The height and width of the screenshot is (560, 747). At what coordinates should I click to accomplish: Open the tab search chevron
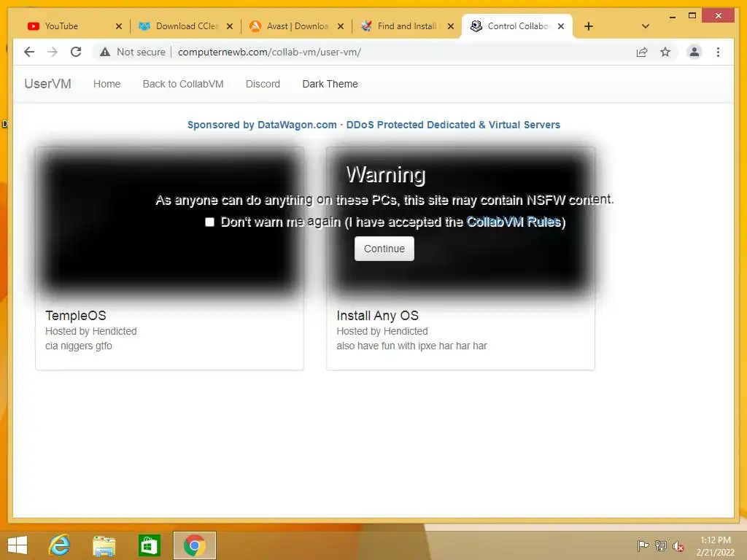[645, 26]
